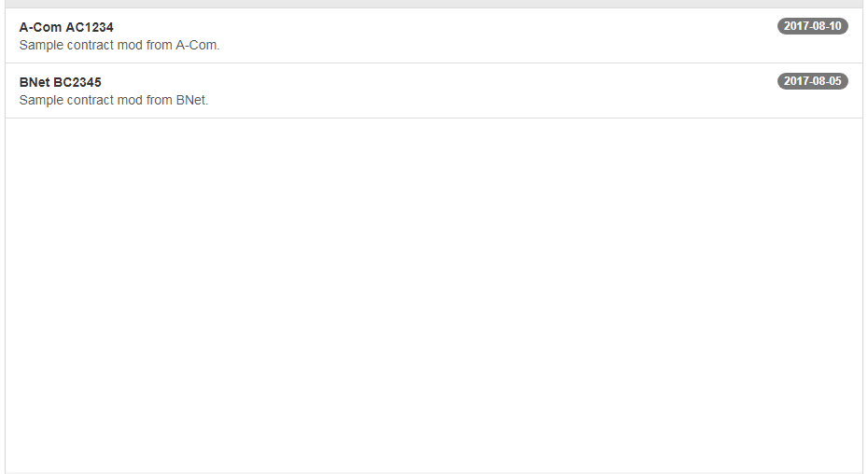This screenshot has width=868, height=474.
Task: Click the AC1234 contract number
Action: [x=90, y=27]
